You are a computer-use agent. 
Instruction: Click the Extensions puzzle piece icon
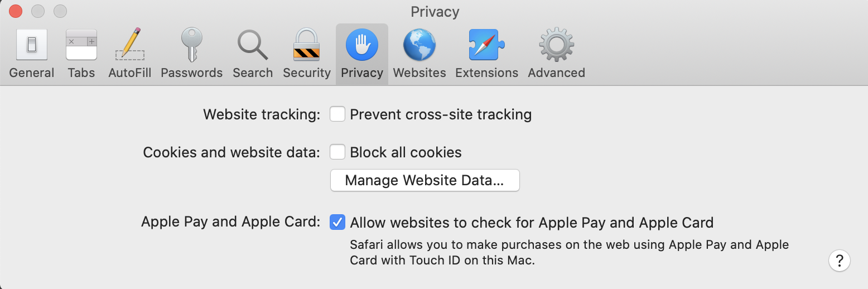[x=486, y=45]
